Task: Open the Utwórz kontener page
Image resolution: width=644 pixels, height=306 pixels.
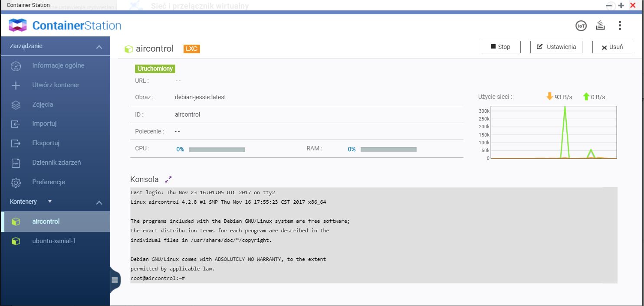Action: 55,85
